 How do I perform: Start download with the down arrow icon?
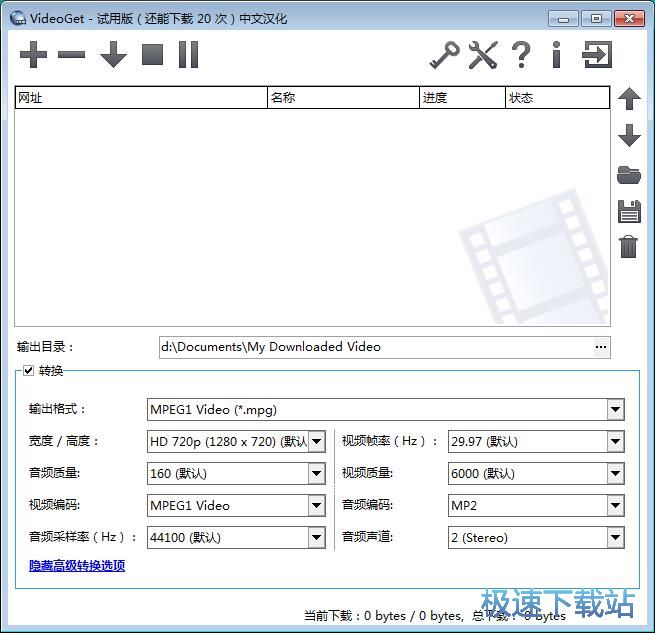click(113, 54)
